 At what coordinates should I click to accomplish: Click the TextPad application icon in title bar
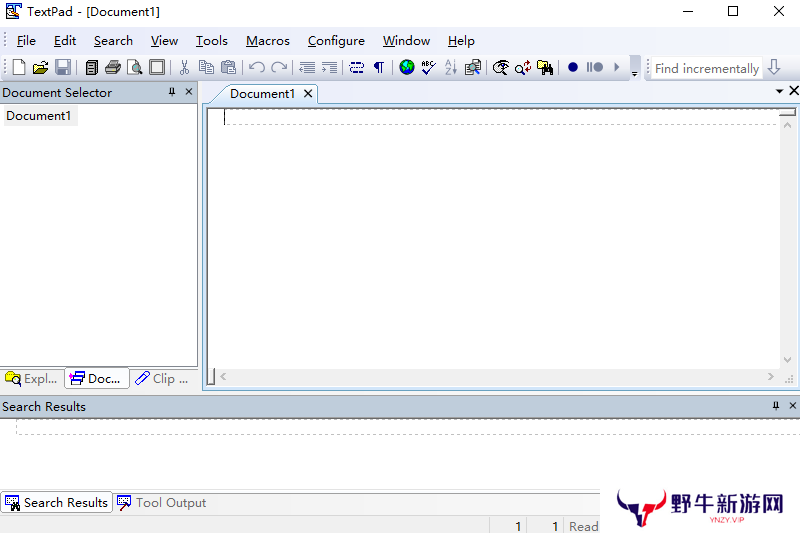14,11
